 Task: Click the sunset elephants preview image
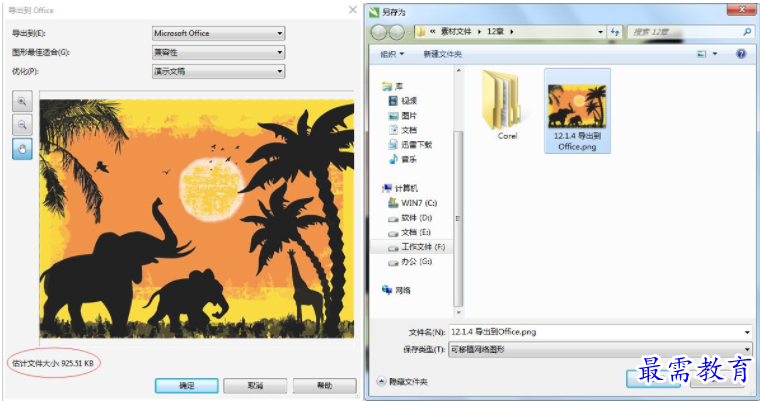point(197,219)
